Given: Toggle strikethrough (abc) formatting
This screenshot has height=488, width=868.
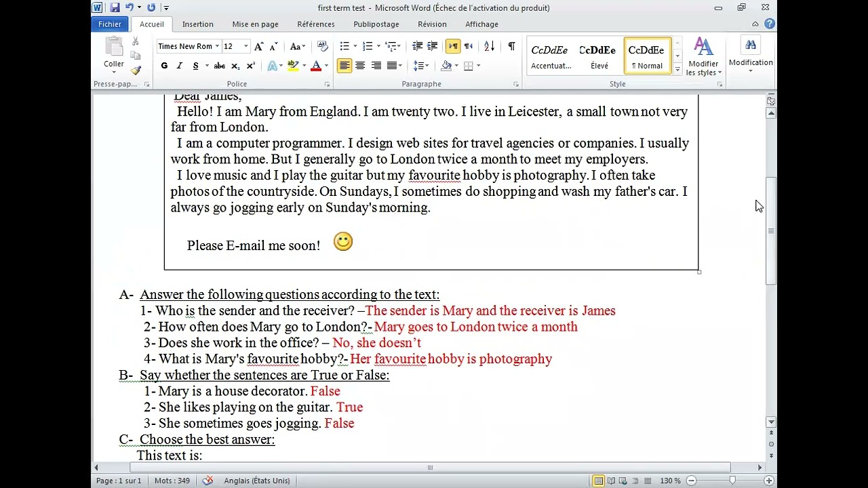Looking at the screenshot, I should (219, 66).
